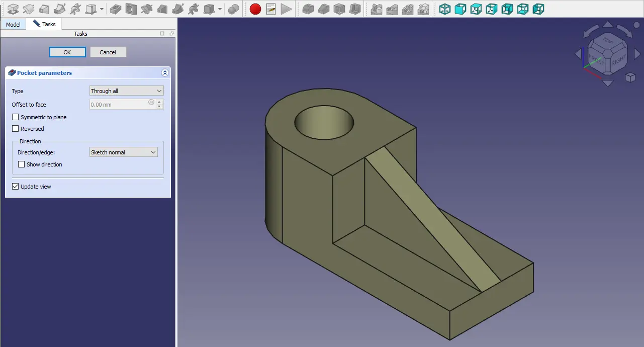Screen dimensions: 644x347
Task: Start macro recording with red circle
Action: coord(255,9)
